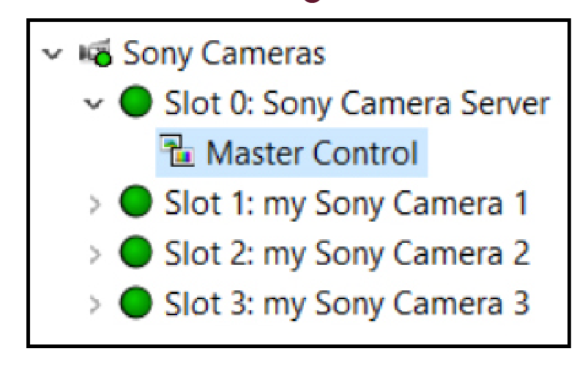Viewport: 588px width, 373px height.
Task: Select the Sony Cameras tree label
Action: tap(223, 53)
